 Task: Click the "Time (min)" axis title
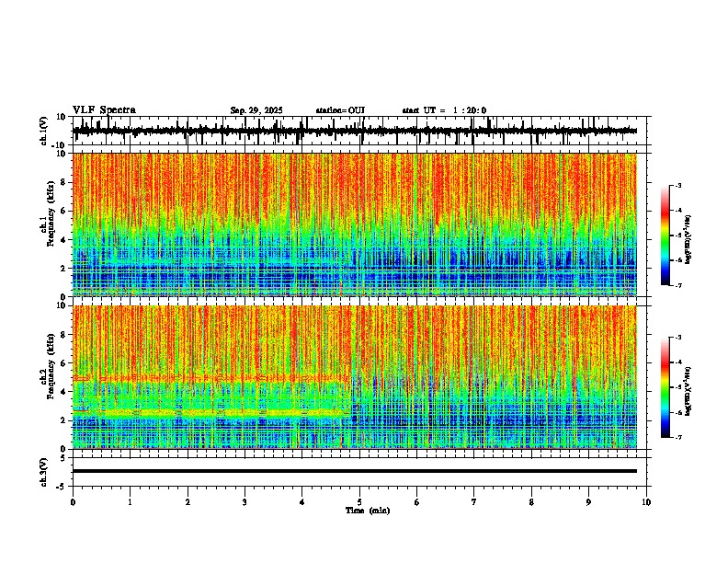tap(368, 511)
